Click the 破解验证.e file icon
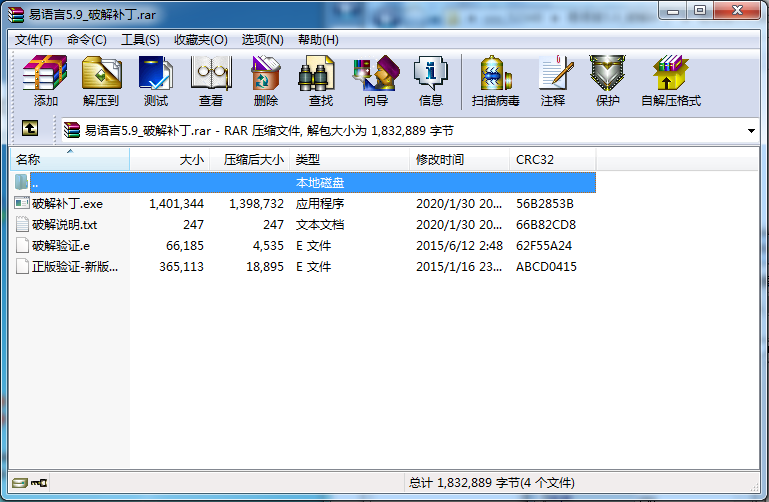769x502 pixels. pyautogui.click(x=22, y=245)
